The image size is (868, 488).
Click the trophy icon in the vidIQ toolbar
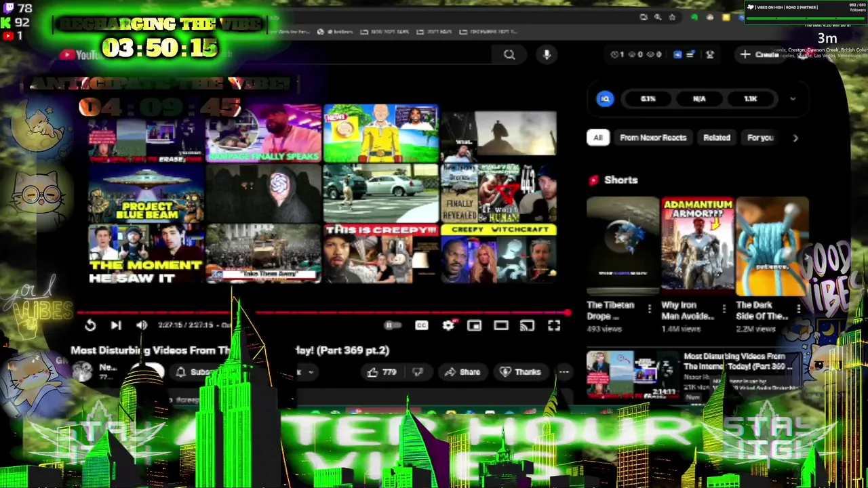pyautogui.click(x=710, y=55)
